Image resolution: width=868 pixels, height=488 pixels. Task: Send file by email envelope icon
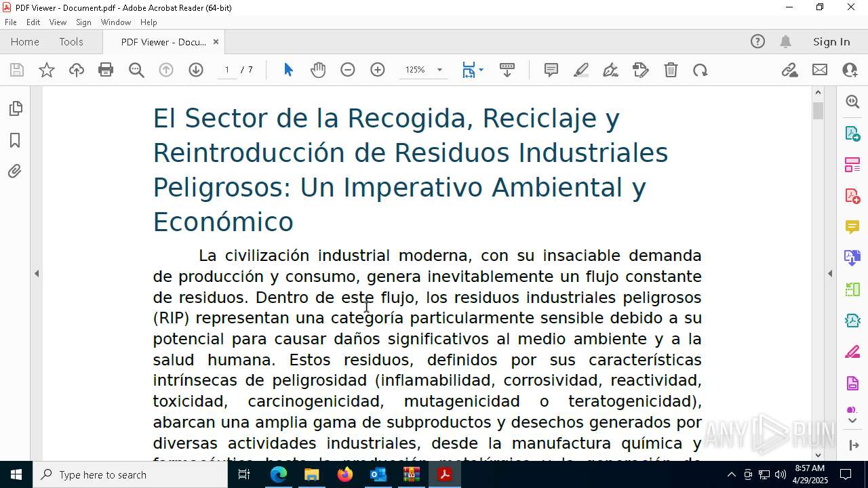[x=820, y=70]
